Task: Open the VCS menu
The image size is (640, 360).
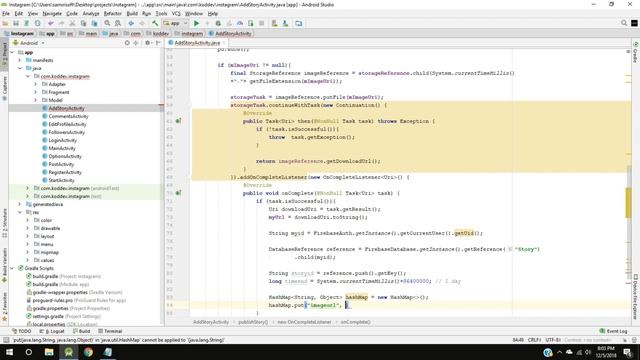Action: coord(176,13)
